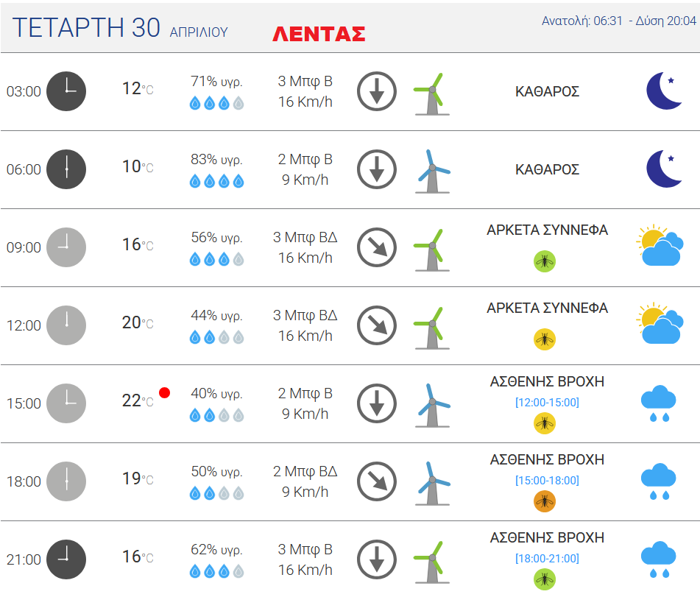Open the [12:00-15:00] rain time link
The height and width of the screenshot is (597, 700).
point(547,403)
